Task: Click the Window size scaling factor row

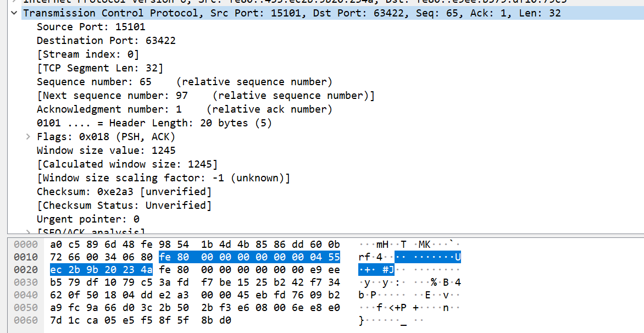Action: pos(163,178)
